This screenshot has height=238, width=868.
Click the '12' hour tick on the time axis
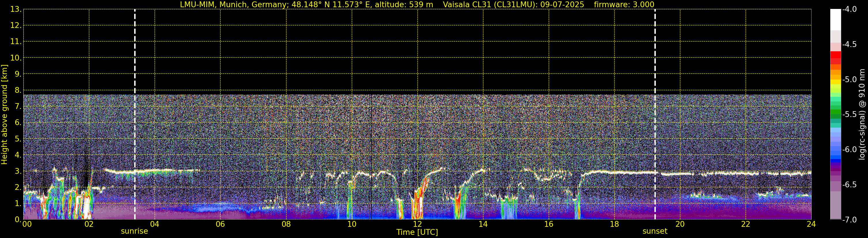(x=417, y=224)
